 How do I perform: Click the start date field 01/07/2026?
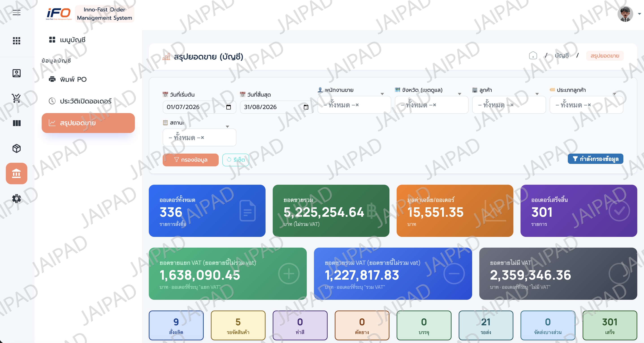tap(199, 107)
